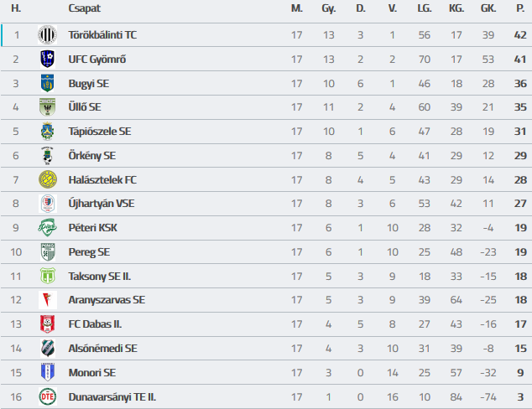
Task: Open the Örkény SE team link
Action: [x=92, y=156]
